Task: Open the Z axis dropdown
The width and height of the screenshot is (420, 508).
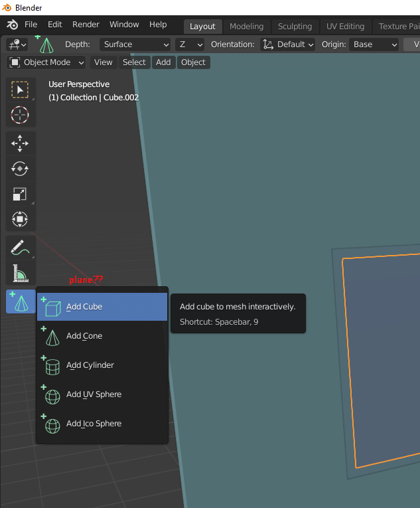Action: tap(190, 44)
